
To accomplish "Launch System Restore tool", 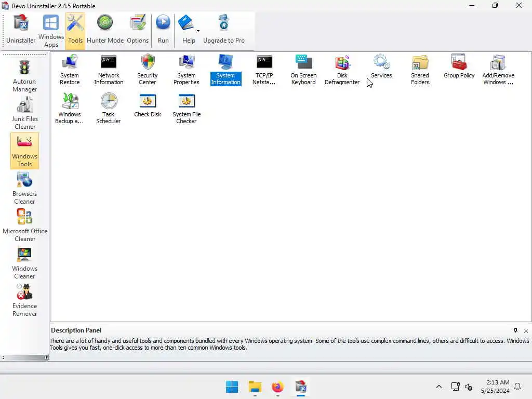I will click(70, 70).
